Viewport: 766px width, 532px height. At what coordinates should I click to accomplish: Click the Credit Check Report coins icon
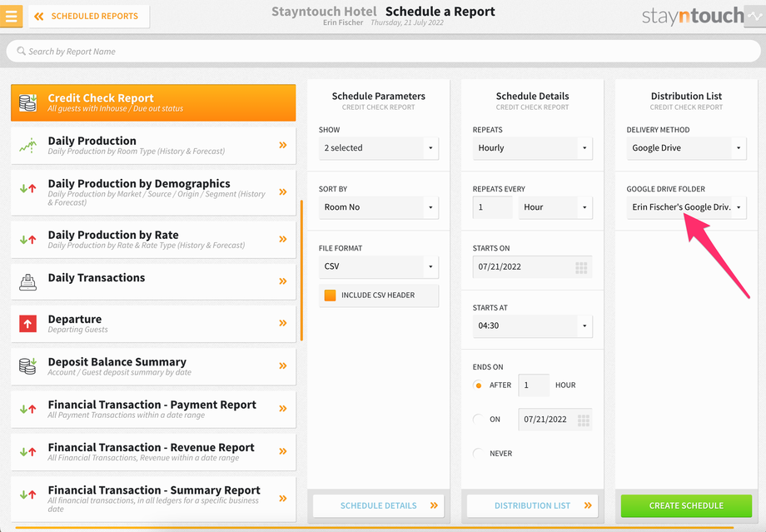pos(27,102)
